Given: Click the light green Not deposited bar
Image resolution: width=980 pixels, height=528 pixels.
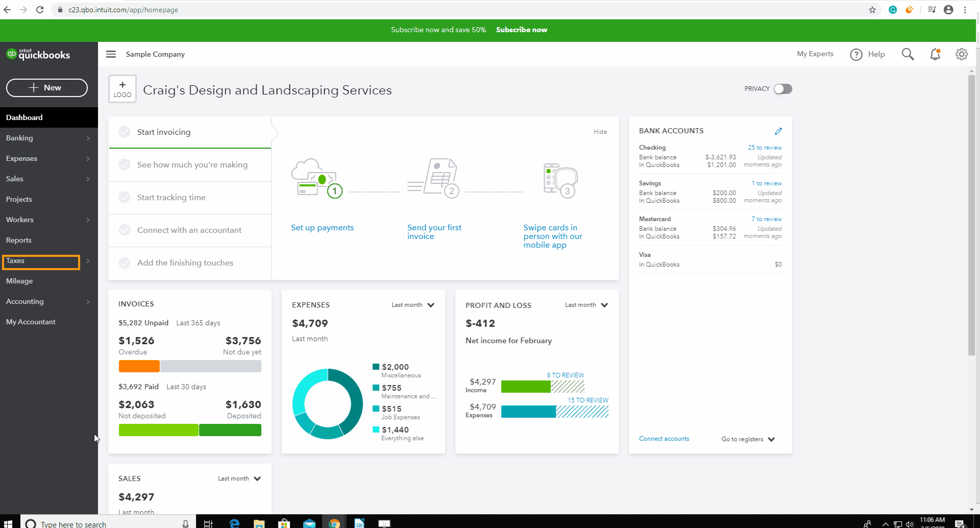Looking at the screenshot, I should 159,430.
